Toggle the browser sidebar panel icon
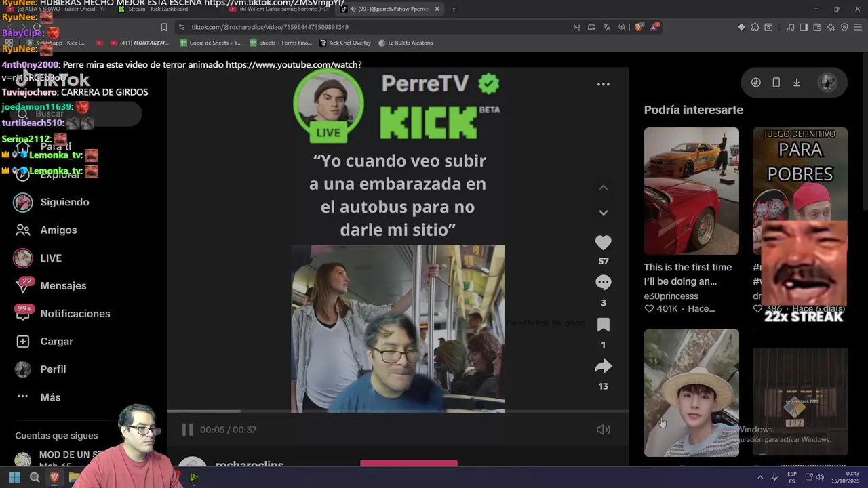The image size is (868, 488). click(804, 27)
